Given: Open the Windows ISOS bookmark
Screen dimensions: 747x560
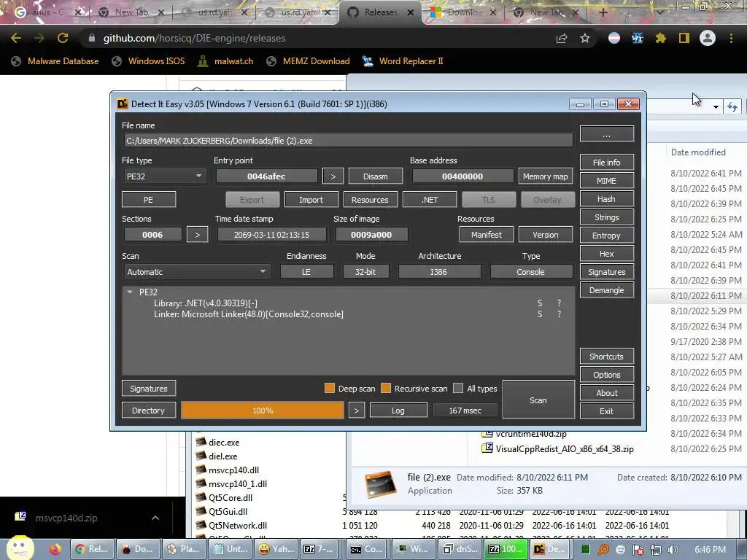Looking at the screenshot, I should pyautogui.click(x=148, y=61).
